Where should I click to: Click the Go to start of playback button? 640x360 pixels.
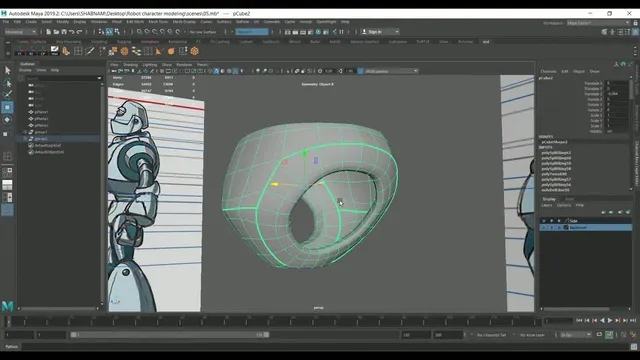point(579,321)
